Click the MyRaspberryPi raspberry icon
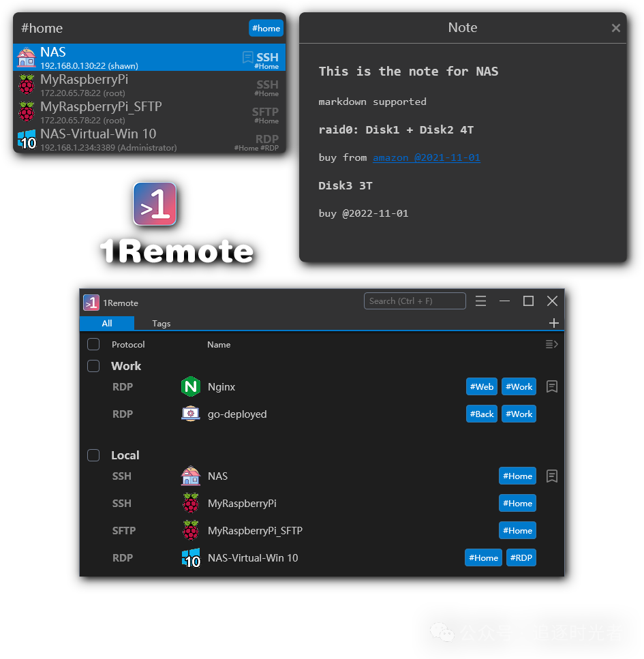This screenshot has height=659, width=644. point(191,503)
